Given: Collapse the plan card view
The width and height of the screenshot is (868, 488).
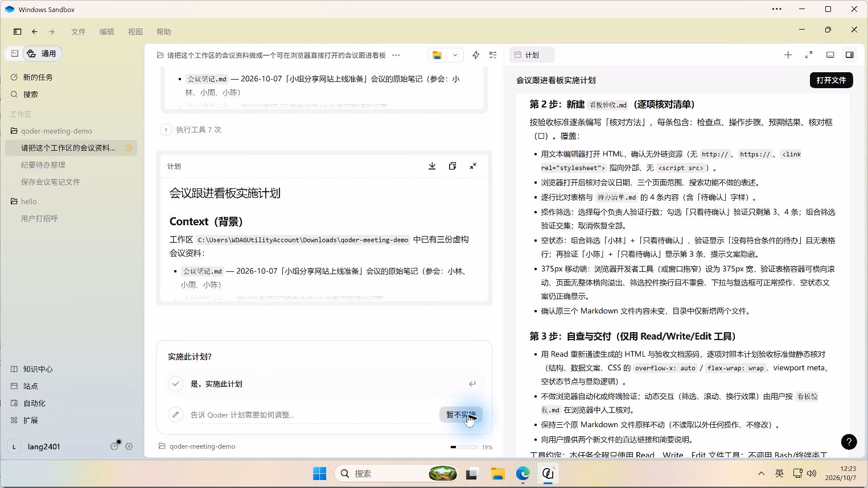Looking at the screenshot, I should pyautogui.click(x=473, y=166).
